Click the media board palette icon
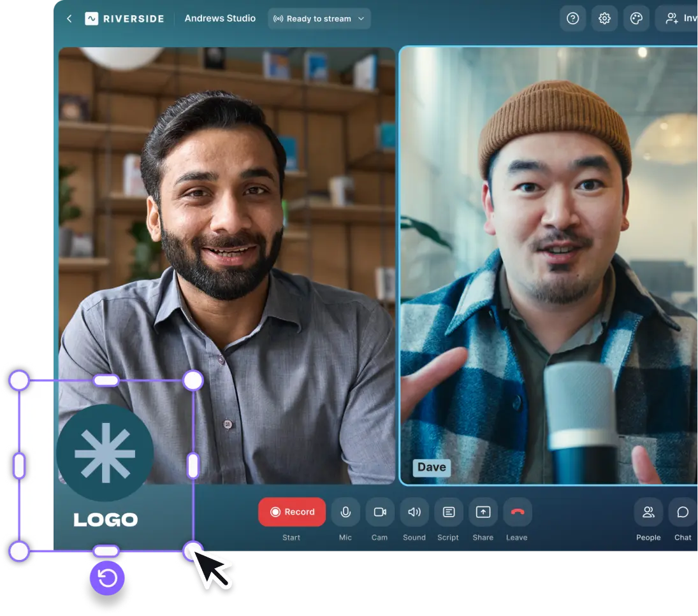 click(636, 18)
